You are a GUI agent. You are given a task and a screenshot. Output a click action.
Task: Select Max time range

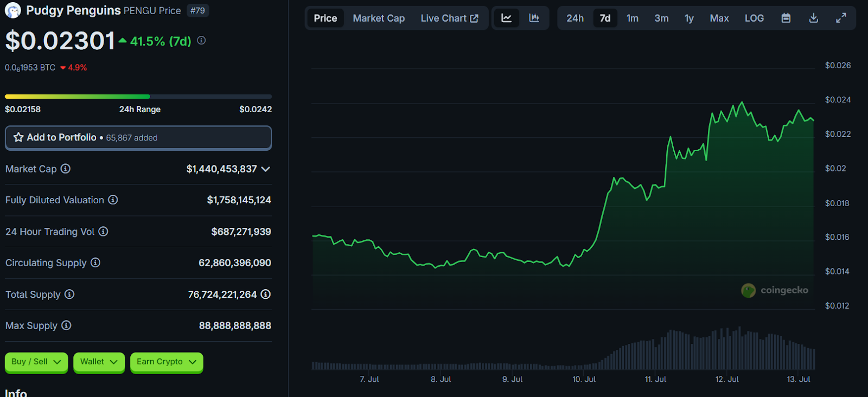pos(719,18)
